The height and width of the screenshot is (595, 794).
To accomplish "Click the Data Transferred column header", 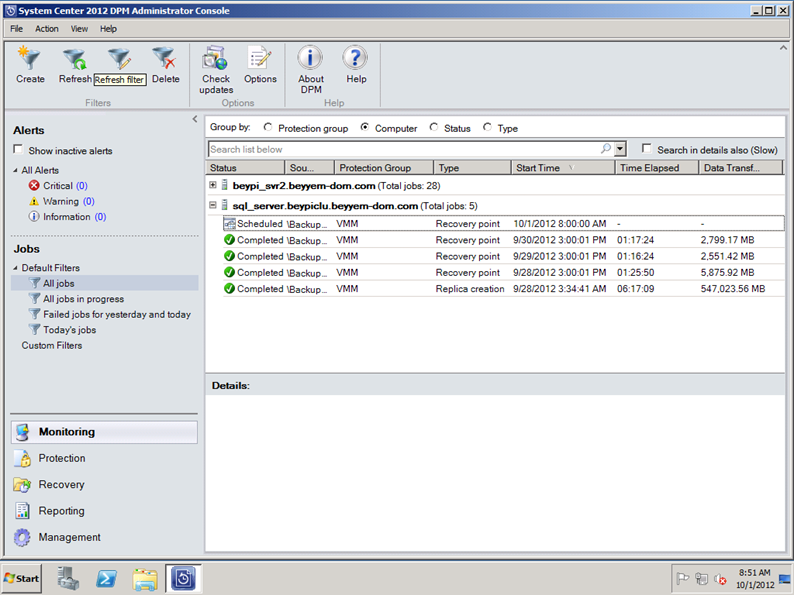I will pos(741,168).
